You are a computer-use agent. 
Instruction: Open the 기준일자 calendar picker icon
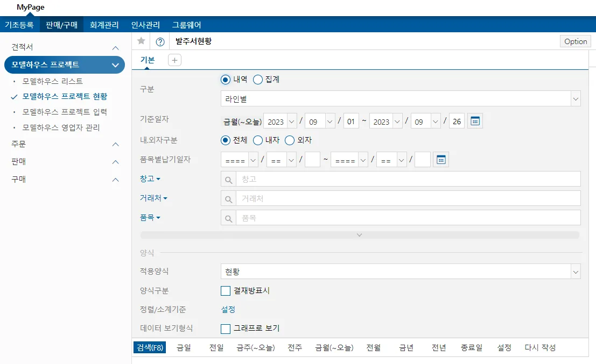tap(475, 121)
